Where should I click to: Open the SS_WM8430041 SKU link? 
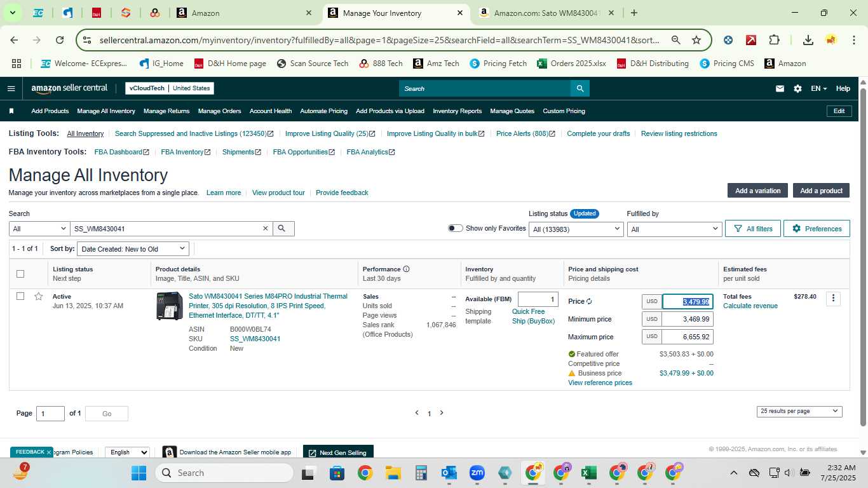coord(255,339)
